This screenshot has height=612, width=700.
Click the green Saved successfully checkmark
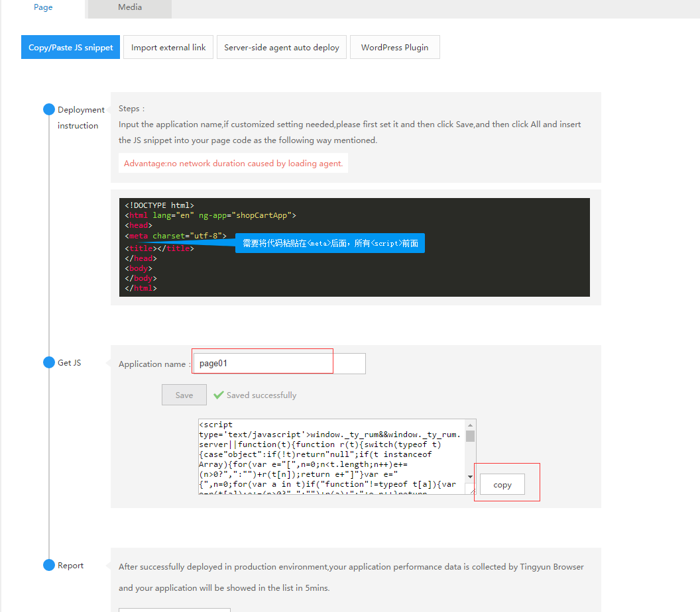[218, 395]
